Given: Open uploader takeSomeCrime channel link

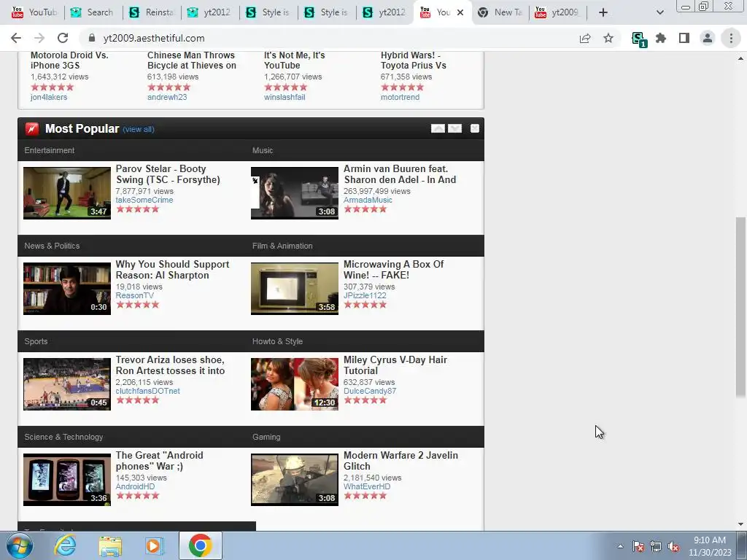Looking at the screenshot, I should click(x=144, y=200).
